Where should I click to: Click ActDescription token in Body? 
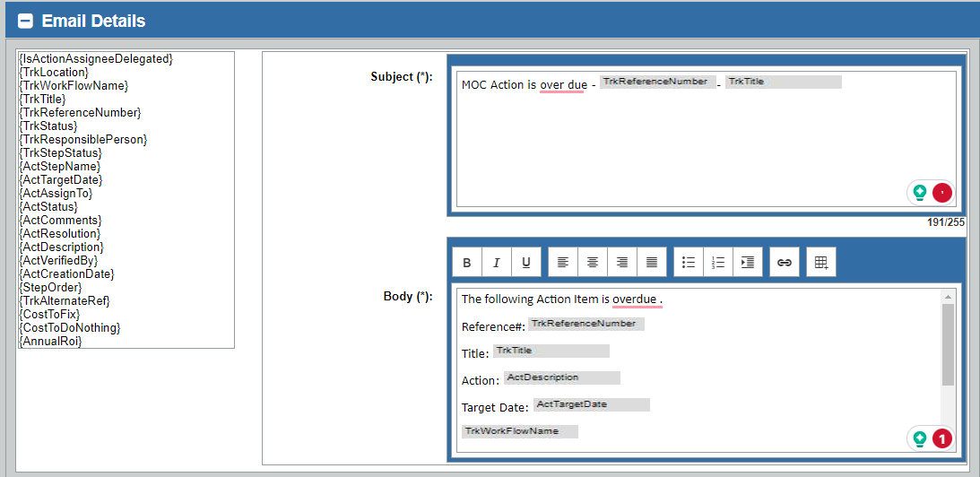(x=562, y=377)
